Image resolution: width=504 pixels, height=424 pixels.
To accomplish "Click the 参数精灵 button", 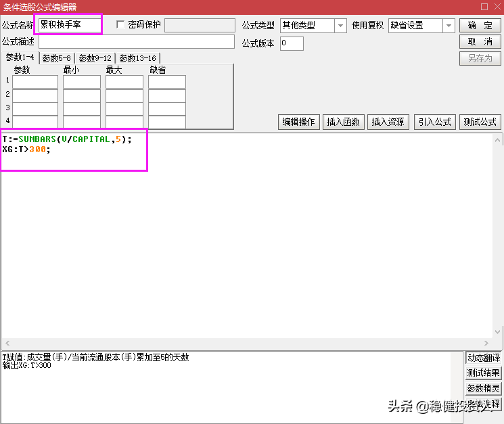I will (x=484, y=389).
